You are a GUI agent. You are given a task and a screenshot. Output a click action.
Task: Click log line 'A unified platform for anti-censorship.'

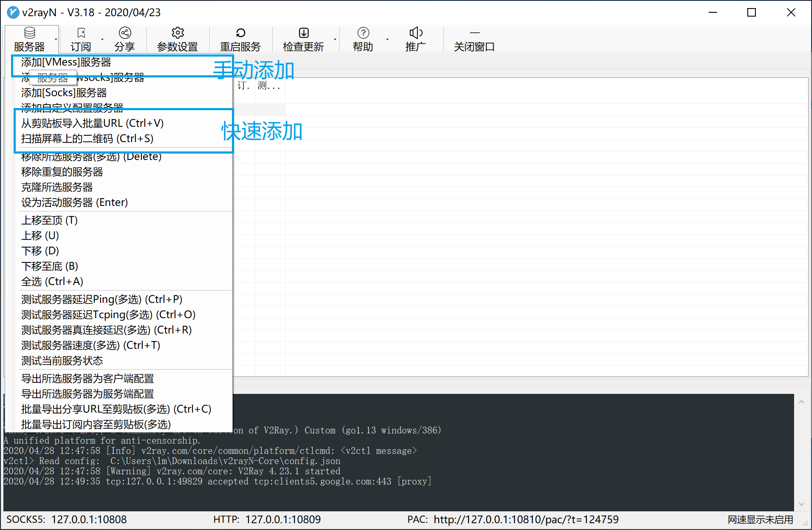pos(102,441)
